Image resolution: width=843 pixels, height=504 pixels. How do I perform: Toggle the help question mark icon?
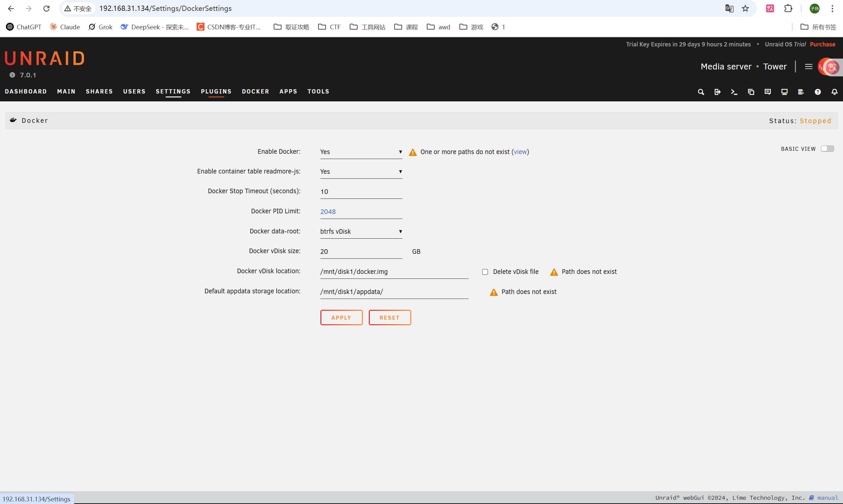click(818, 92)
